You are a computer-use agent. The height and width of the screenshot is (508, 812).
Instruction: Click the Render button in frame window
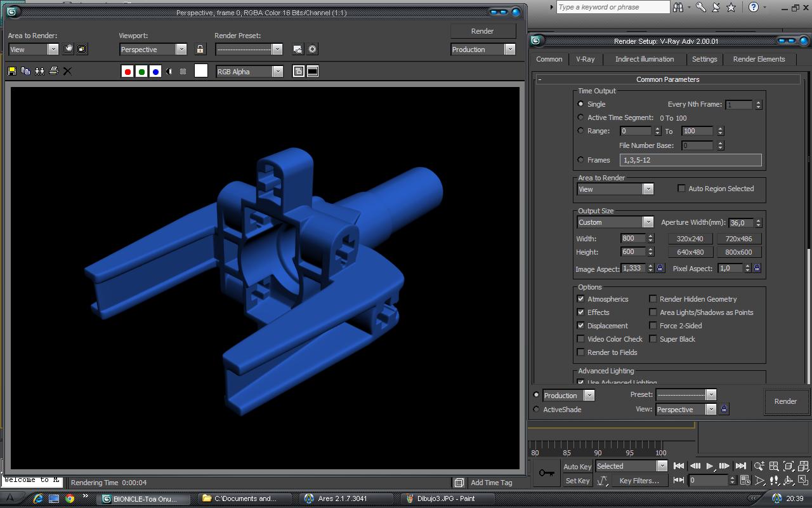coord(482,31)
